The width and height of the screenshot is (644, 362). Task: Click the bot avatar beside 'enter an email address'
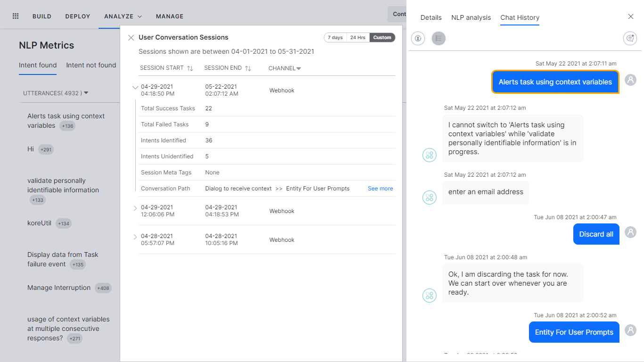click(x=429, y=197)
